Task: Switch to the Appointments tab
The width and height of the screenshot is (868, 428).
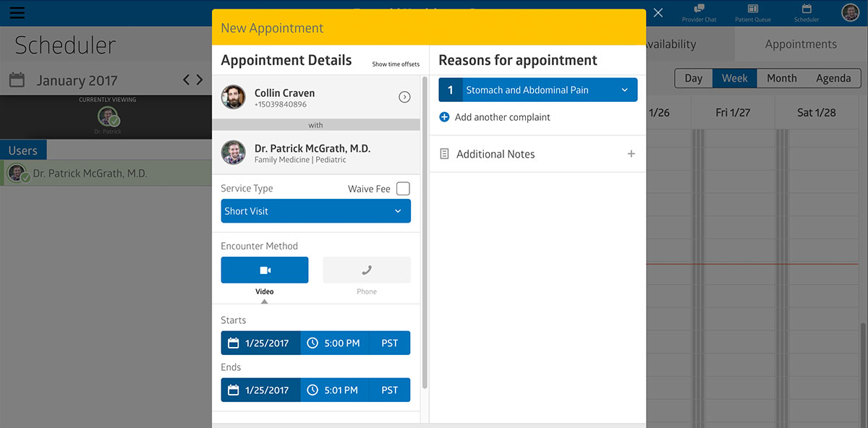Action: [801, 44]
